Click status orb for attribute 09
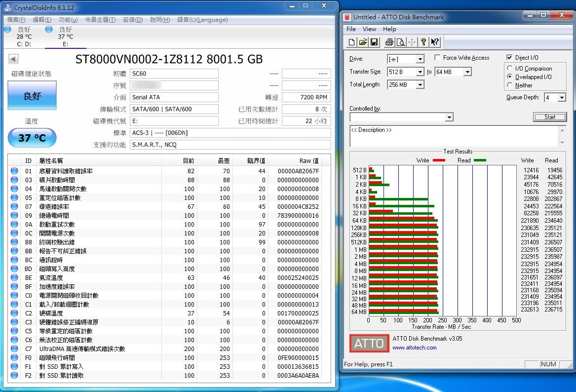 click(14, 215)
